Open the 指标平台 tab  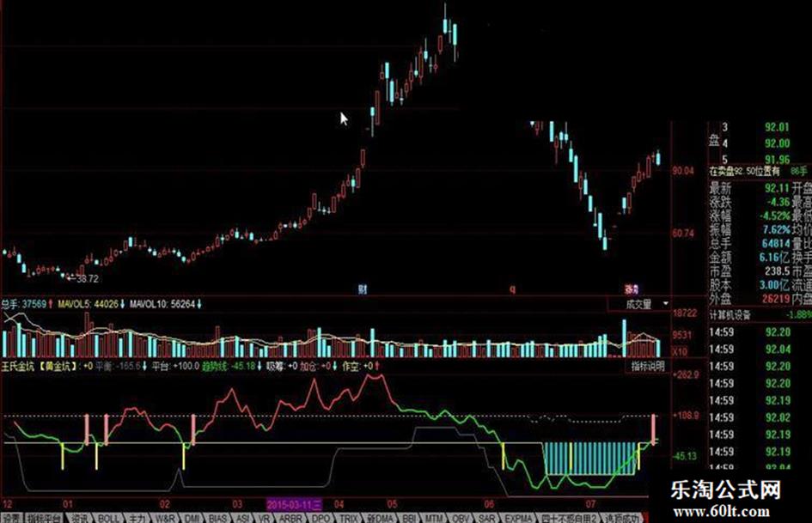tap(44, 518)
